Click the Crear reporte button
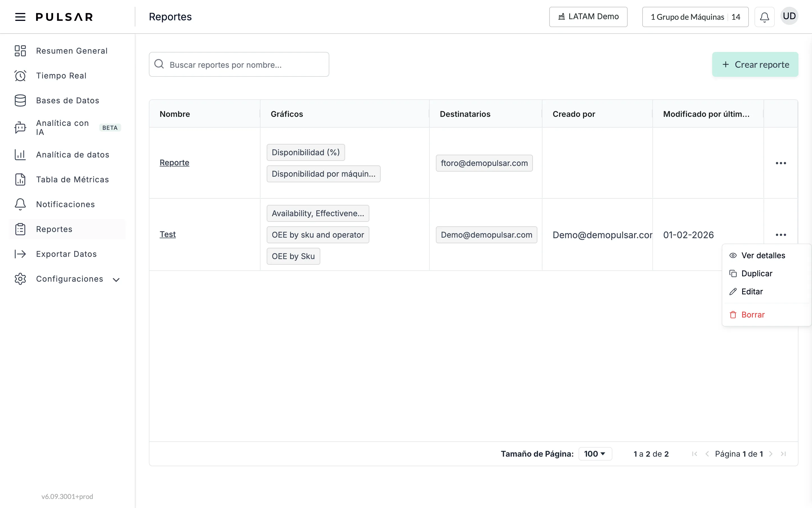This screenshot has height=508, width=812. pyautogui.click(x=755, y=65)
